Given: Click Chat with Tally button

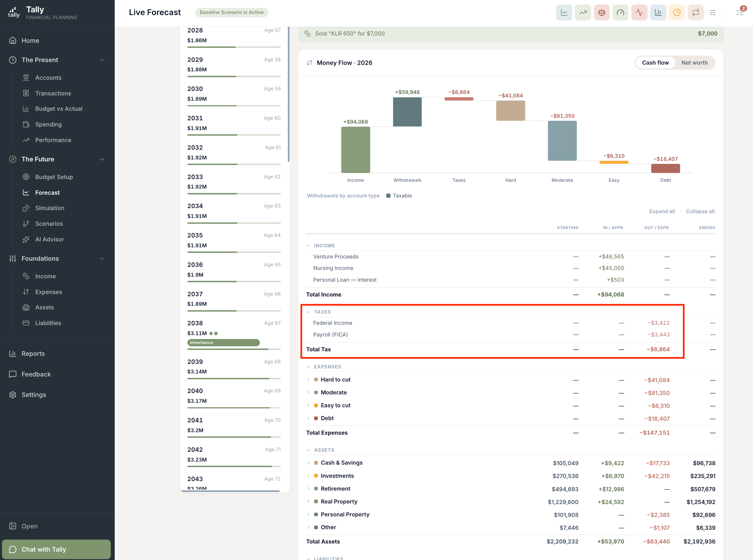Looking at the screenshot, I should [x=56, y=549].
